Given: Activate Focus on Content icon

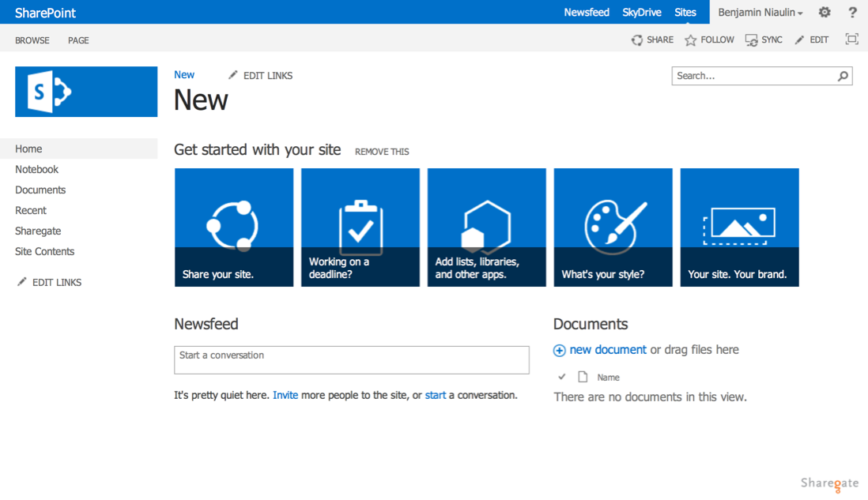Looking at the screenshot, I should click(x=851, y=39).
